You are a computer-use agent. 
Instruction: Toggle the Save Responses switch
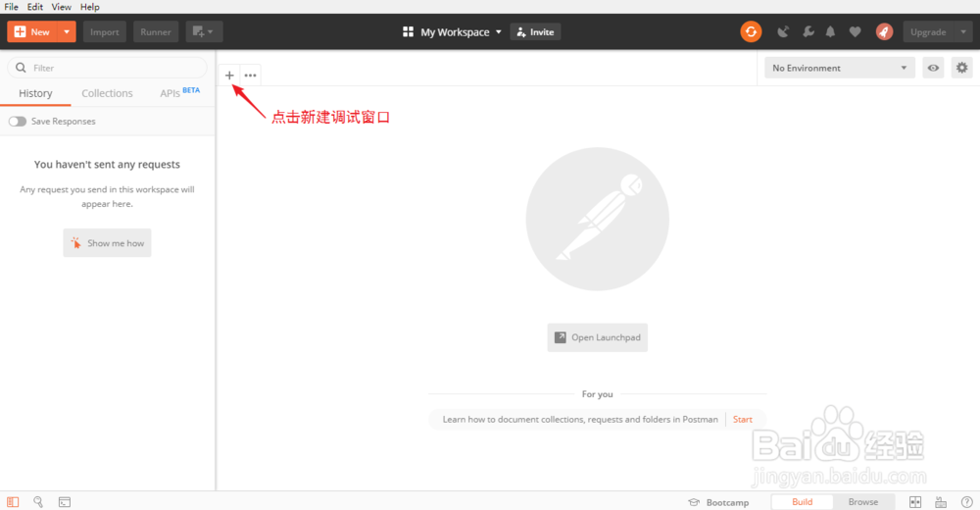pos(18,122)
